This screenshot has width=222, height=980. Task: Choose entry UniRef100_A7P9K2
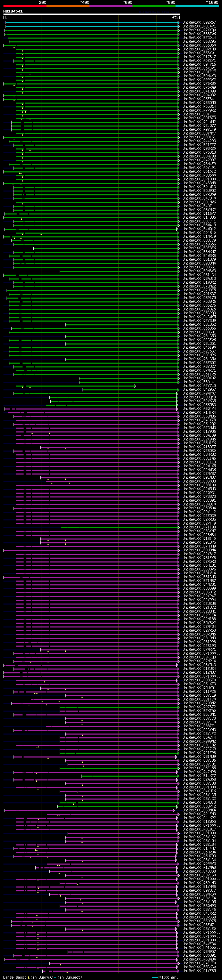coord(199,110)
